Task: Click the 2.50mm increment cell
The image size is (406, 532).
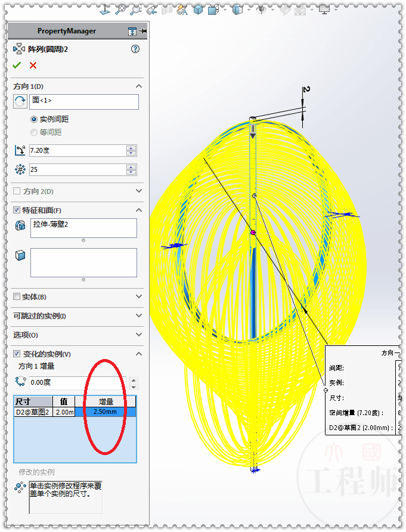Action: pos(106,412)
